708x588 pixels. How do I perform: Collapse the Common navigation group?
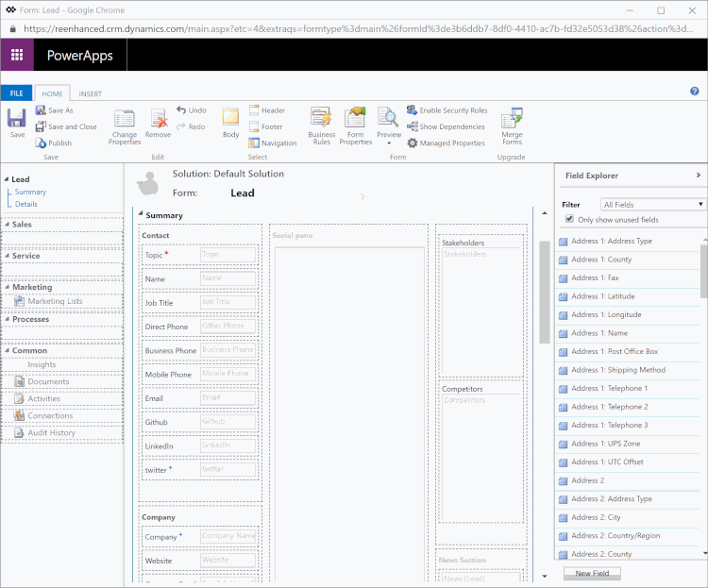click(x=8, y=350)
